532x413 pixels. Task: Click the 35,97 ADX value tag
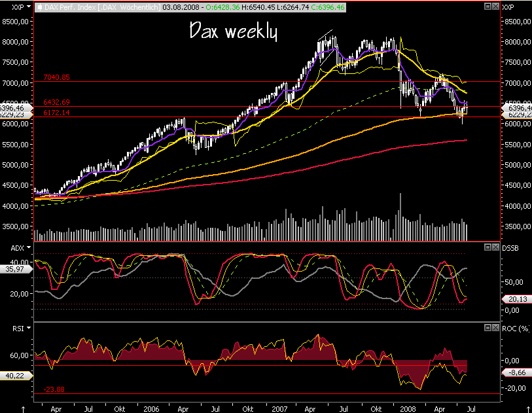click(x=15, y=270)
